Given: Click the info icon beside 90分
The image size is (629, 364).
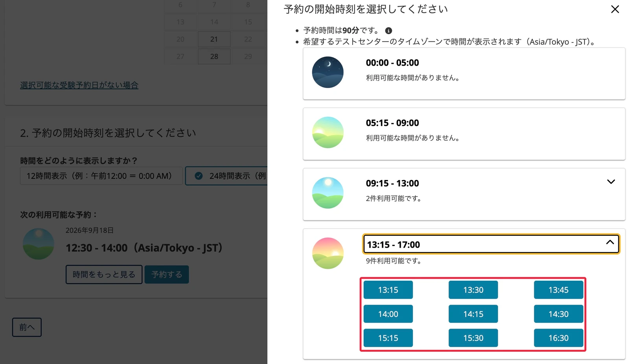Looking at the screenshot, I should pos(388,31).
